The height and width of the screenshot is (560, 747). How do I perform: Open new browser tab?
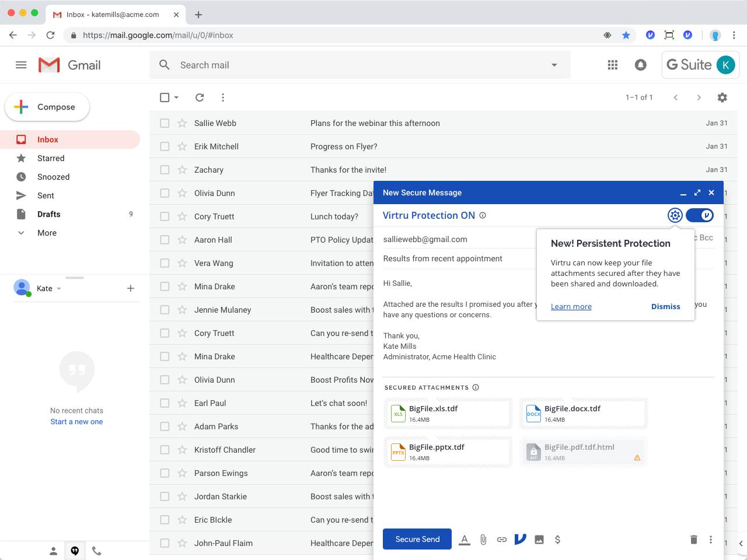198,15
